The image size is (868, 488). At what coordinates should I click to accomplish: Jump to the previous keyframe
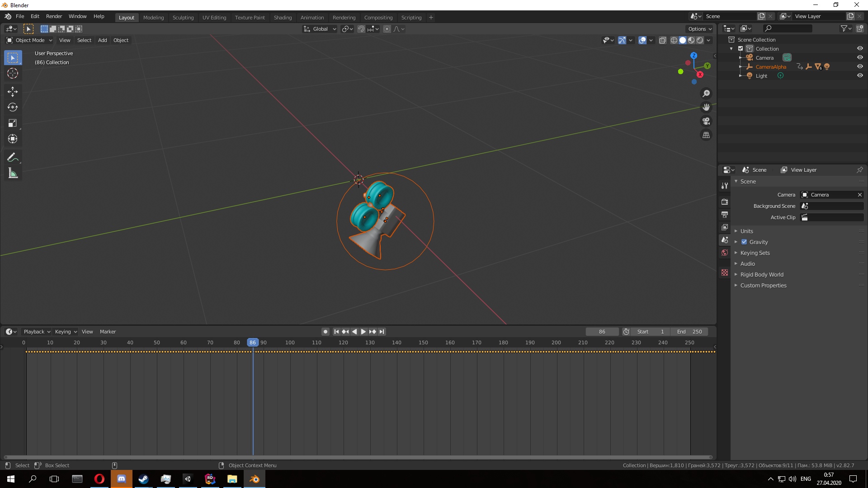tap(345, 332)
